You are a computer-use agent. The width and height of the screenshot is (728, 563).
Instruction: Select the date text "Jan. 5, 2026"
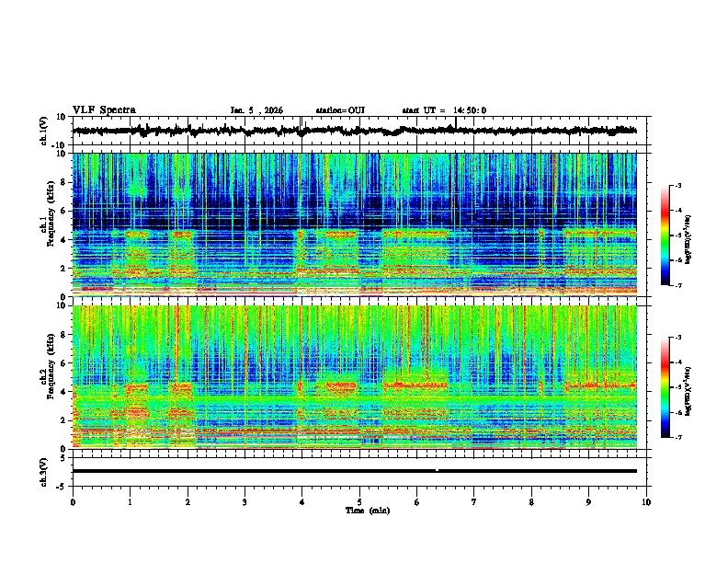coord(256,110)
